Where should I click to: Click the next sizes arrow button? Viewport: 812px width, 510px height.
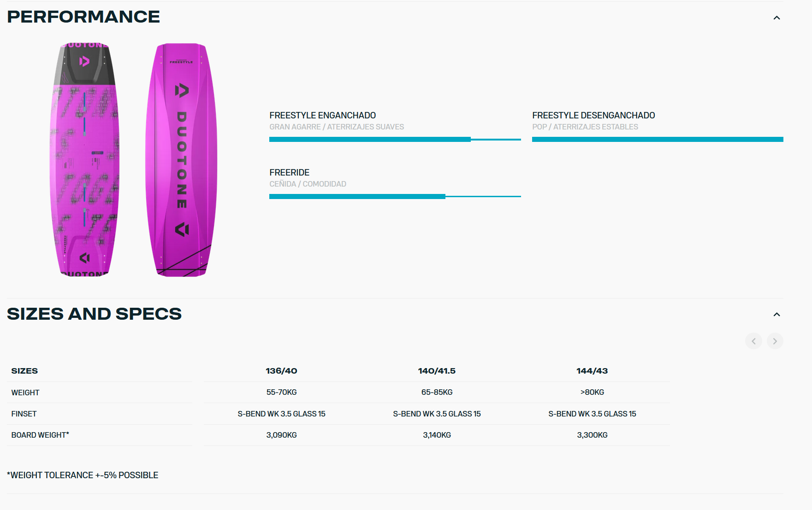[x=775, y=341]
